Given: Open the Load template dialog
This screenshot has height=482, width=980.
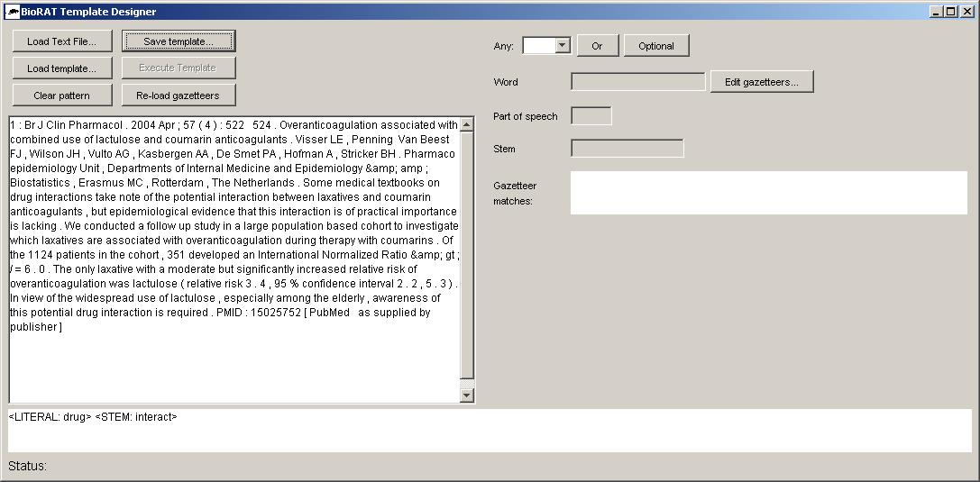Looking at the screenshot, I should (62, 68).
